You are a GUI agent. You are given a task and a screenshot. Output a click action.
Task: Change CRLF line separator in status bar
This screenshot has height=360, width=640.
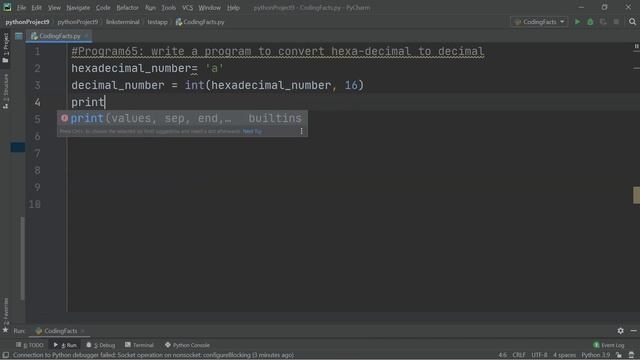(519, 356)
